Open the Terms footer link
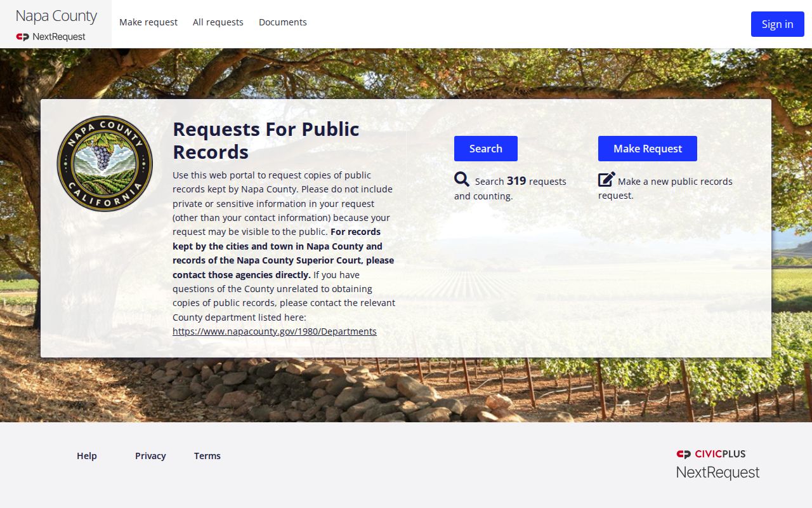812x508 pixels. (207, 456)
